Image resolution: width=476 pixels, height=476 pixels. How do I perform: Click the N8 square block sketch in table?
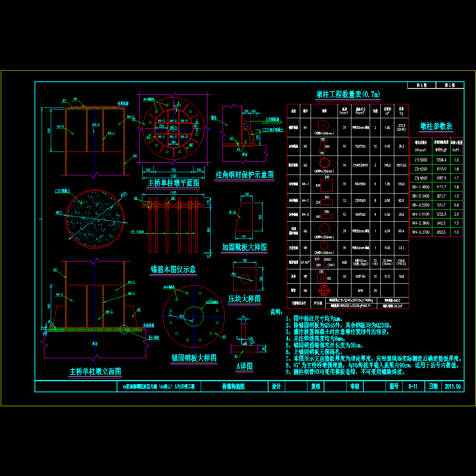[x=322, y=278]
